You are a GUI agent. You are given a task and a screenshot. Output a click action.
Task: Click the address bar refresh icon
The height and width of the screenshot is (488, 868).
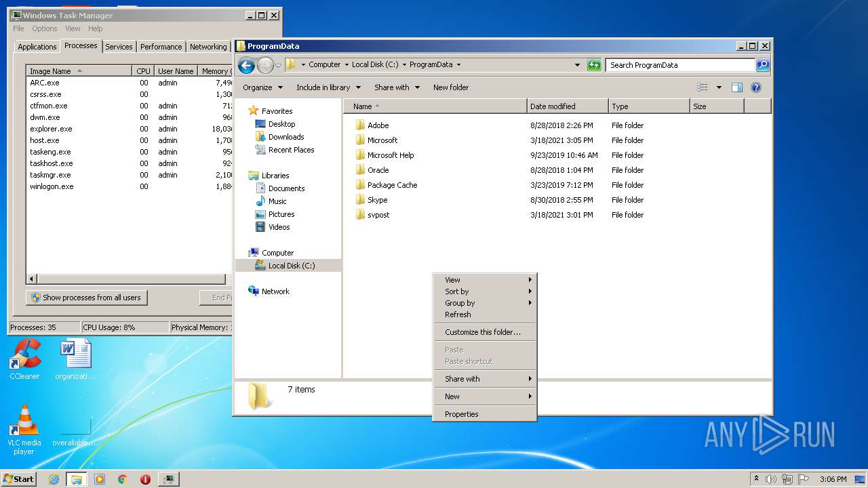pos(594,65)
